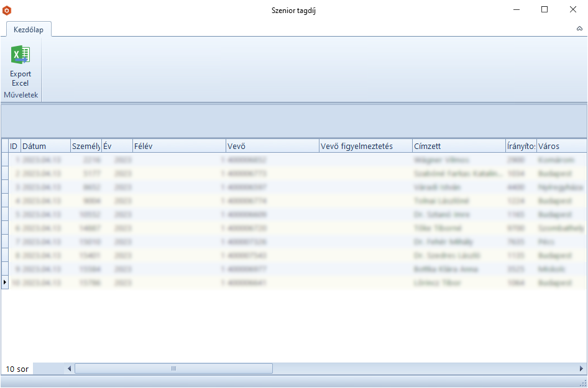The image size is (588, 388).
Task: Select the first row's indicator cell
Action: 4,160
